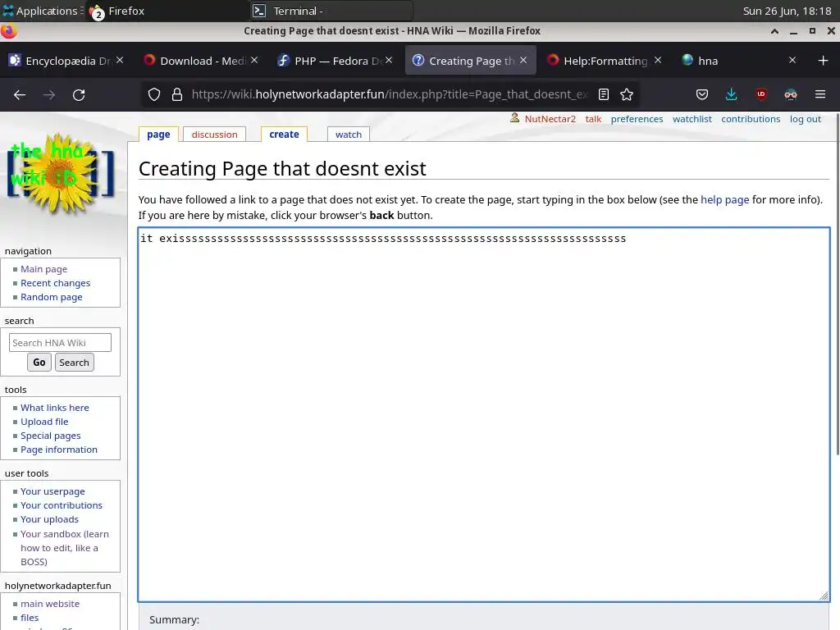Viewport: 840px width, 630px height.
Task: Open 'preferences' link
Action: (x=637, y=119)
